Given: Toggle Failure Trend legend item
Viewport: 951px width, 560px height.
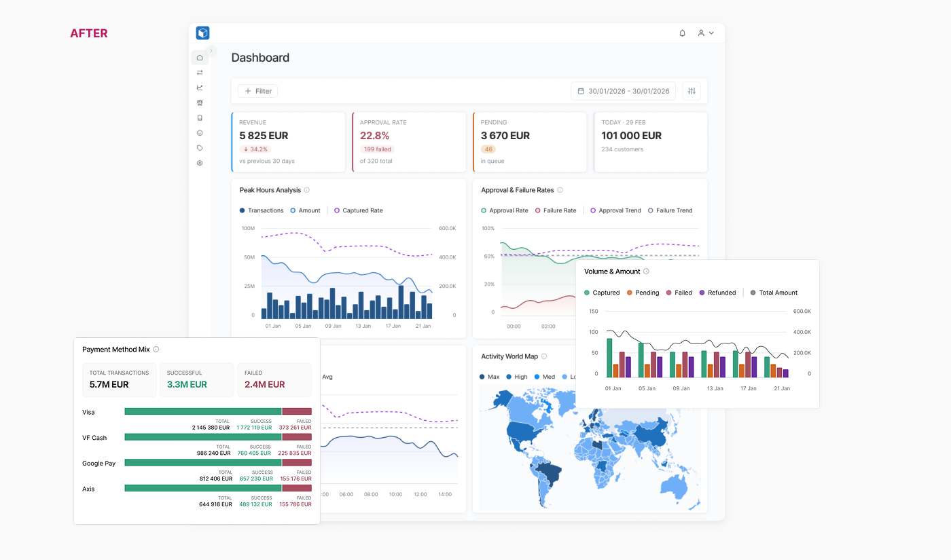Looking at the screenshot, I should pos(670,210).
